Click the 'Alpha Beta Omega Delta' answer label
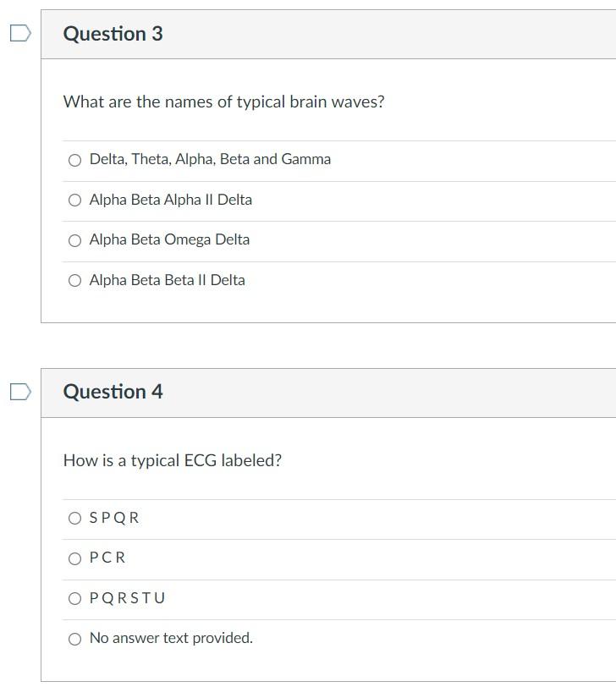This screenshot has width=616, height=687. 169,239
